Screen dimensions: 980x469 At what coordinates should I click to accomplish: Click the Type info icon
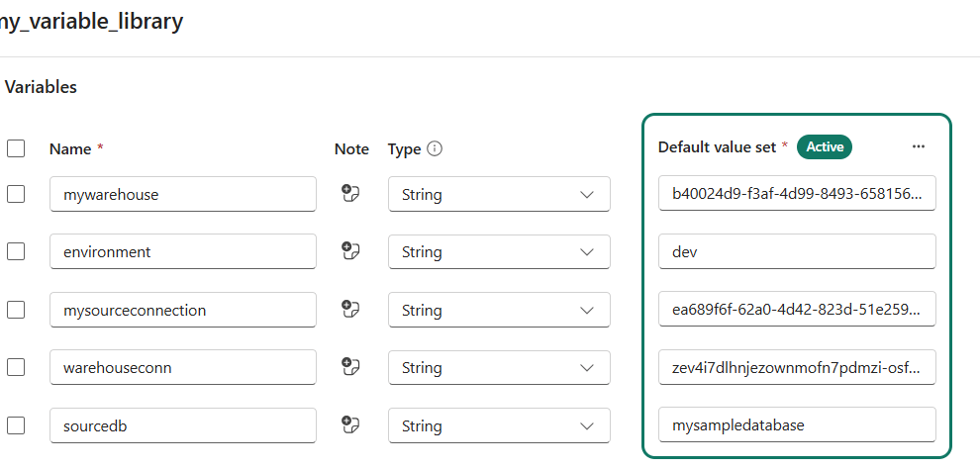click(x=434, y=148)
